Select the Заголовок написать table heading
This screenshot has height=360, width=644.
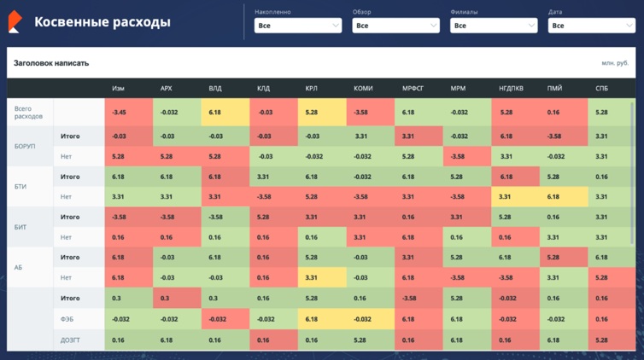[51, 63]
